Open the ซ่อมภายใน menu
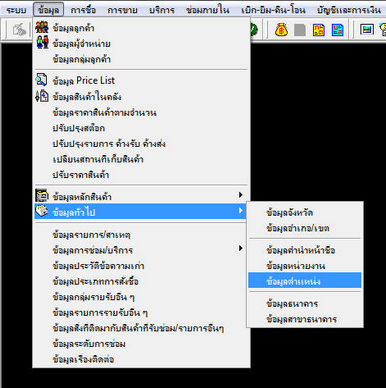Screen dimensions: 386x388 (207, 10)
